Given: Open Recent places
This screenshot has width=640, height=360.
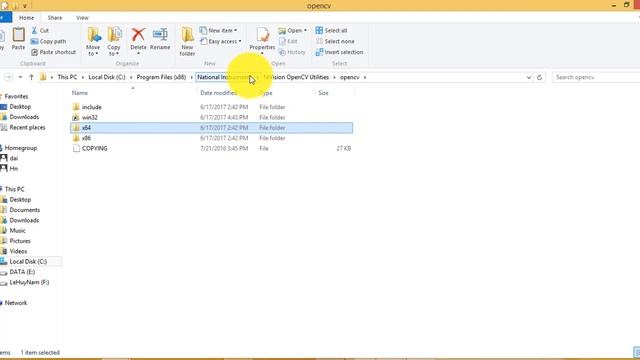Looking at the screenshot, I should (27, 127).
